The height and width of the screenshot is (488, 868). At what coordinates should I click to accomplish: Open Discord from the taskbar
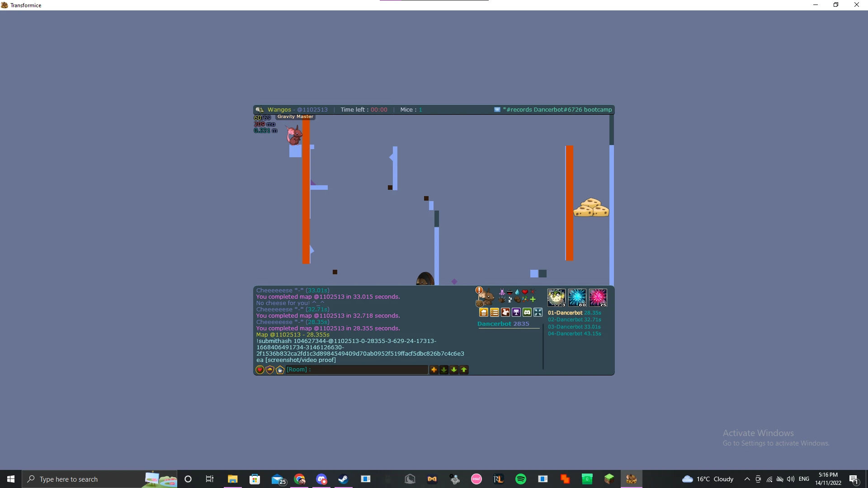click(x=321, y=479)
